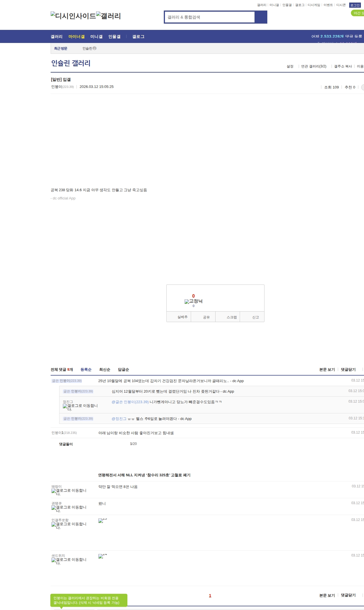Go to recently visited 인슐린 gallery
The height and width of the screenshot is (610, 364).
pos(89,48)
